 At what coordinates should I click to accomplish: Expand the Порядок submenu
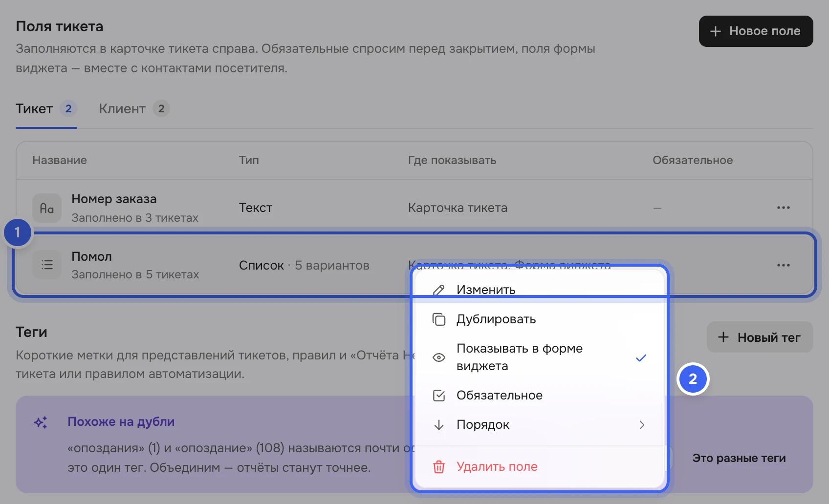coord(539,424)
